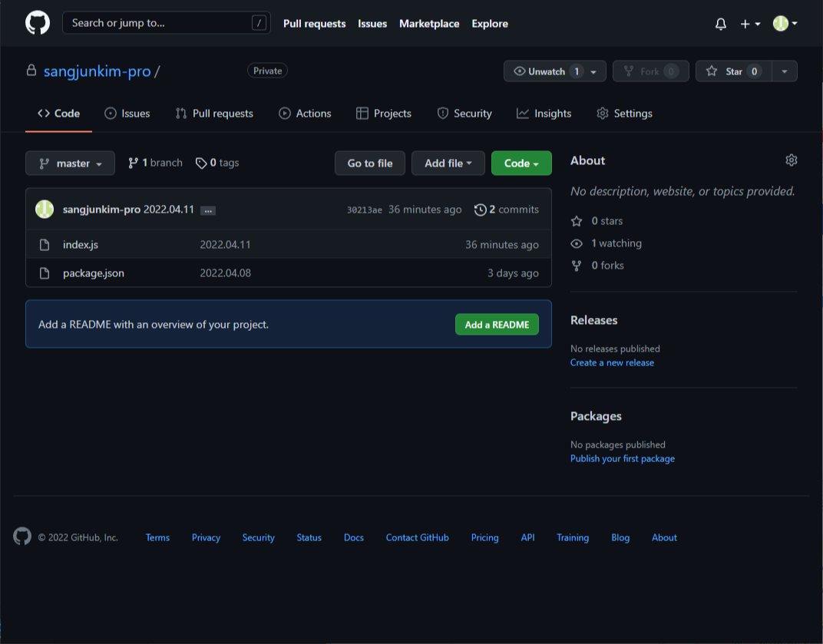Open the footer Pricing link
This screenshot has height=644, width=823.
coord(484,537)
